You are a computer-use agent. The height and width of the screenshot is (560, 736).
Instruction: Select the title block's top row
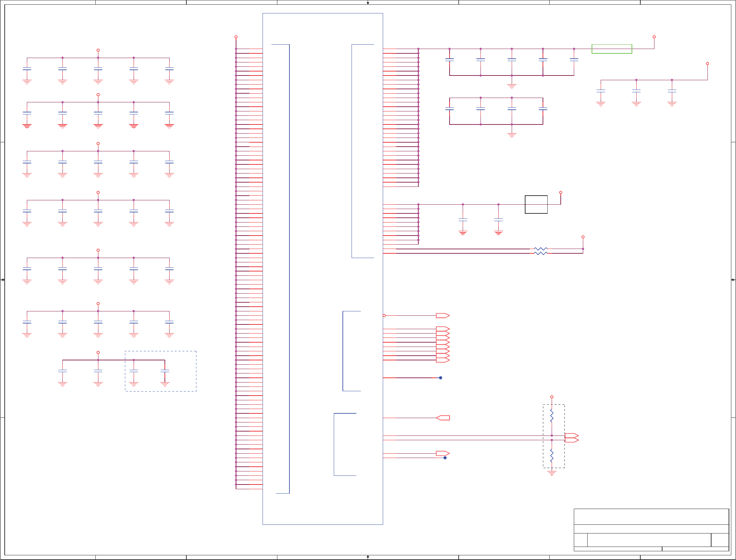651,517
